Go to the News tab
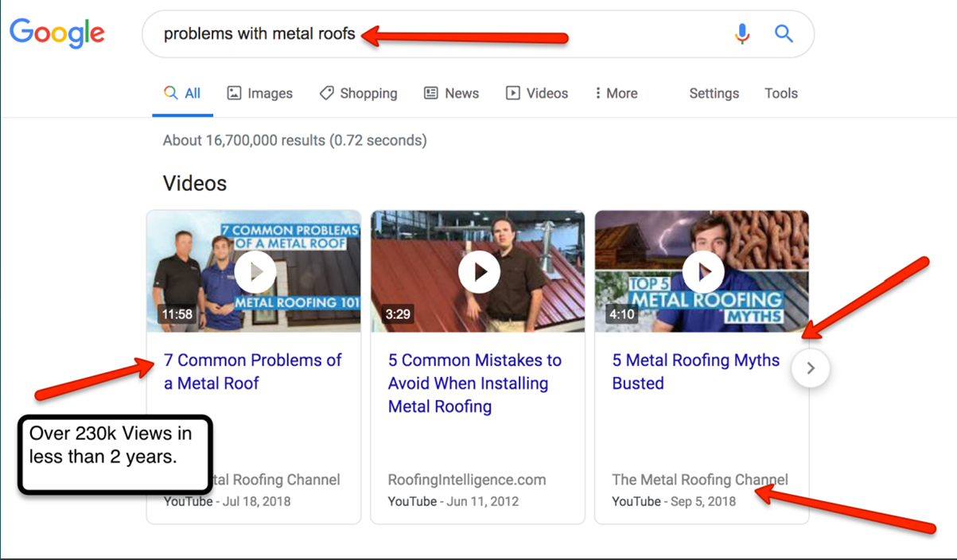 click(x=451, y=93)
